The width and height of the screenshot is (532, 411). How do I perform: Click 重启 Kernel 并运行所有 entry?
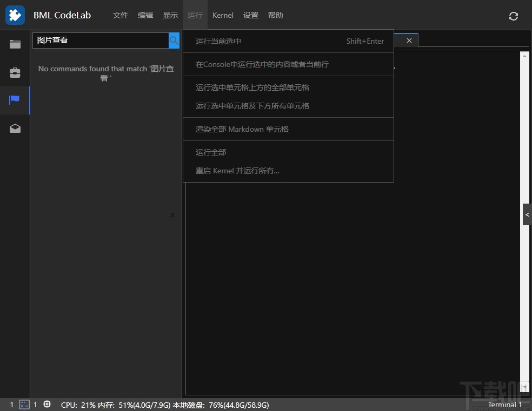[x=238, y=171]
